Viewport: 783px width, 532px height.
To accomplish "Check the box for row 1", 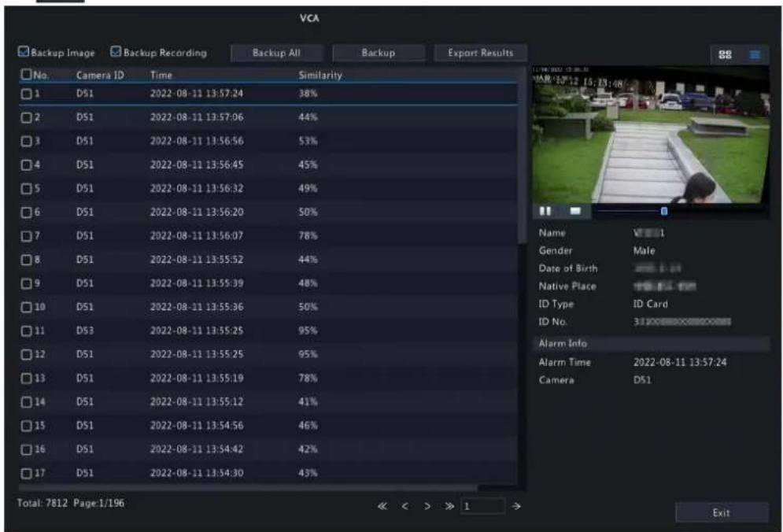I will 27,94.
